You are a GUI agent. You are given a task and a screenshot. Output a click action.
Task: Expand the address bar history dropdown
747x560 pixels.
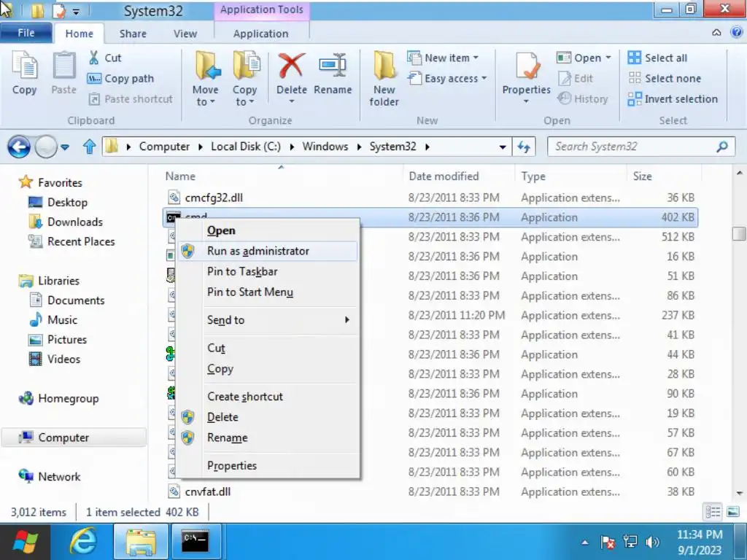pos(502,147)
